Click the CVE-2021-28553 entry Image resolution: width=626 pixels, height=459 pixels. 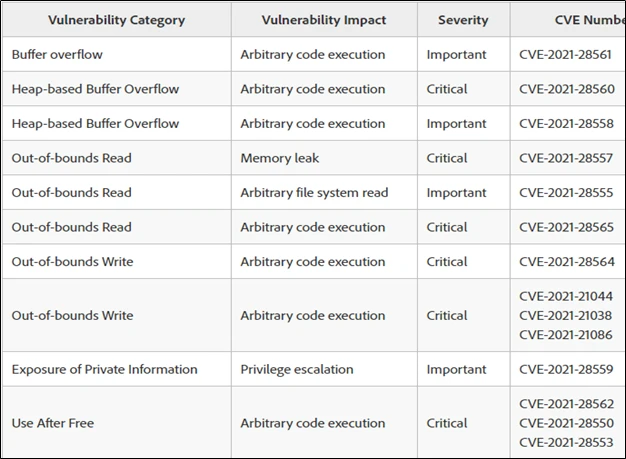pos(566,442)
